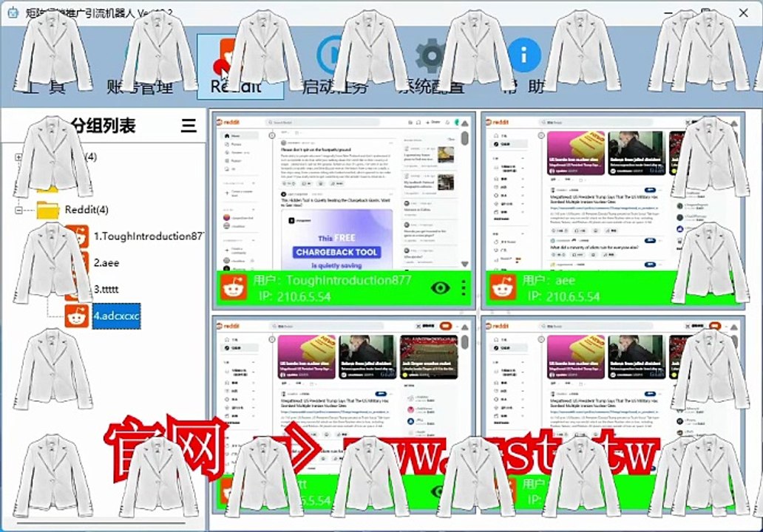Open jailed dissident card in aee panel
The height and width of the screenshot is (532, 763).
coord(637,153)
